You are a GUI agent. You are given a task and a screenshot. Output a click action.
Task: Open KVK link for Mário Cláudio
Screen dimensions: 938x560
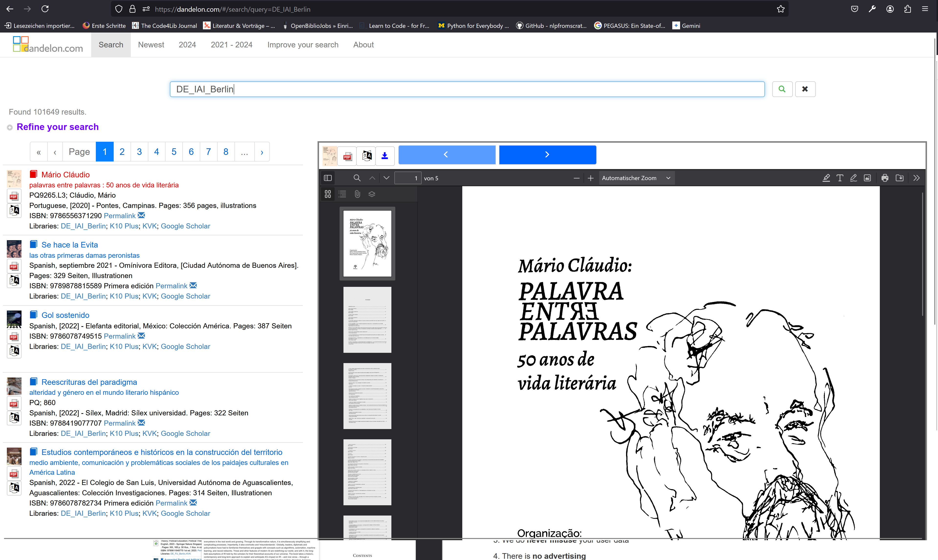tap(149, 226)
